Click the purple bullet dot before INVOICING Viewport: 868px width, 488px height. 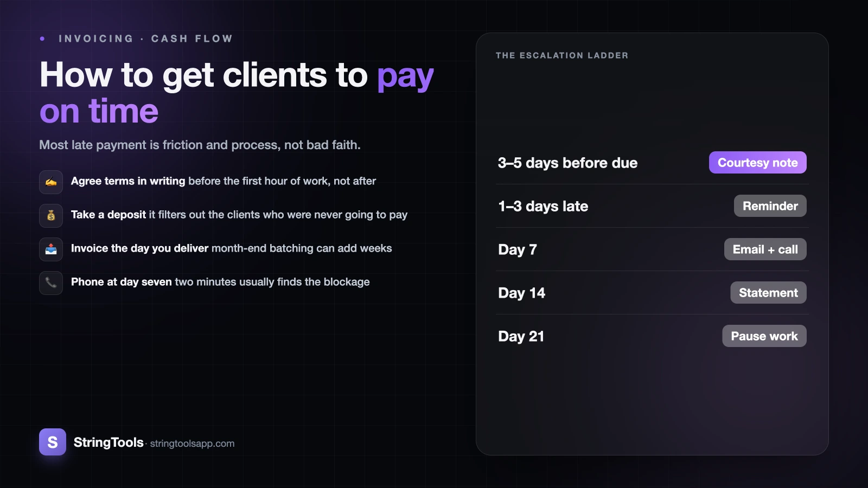42,38
